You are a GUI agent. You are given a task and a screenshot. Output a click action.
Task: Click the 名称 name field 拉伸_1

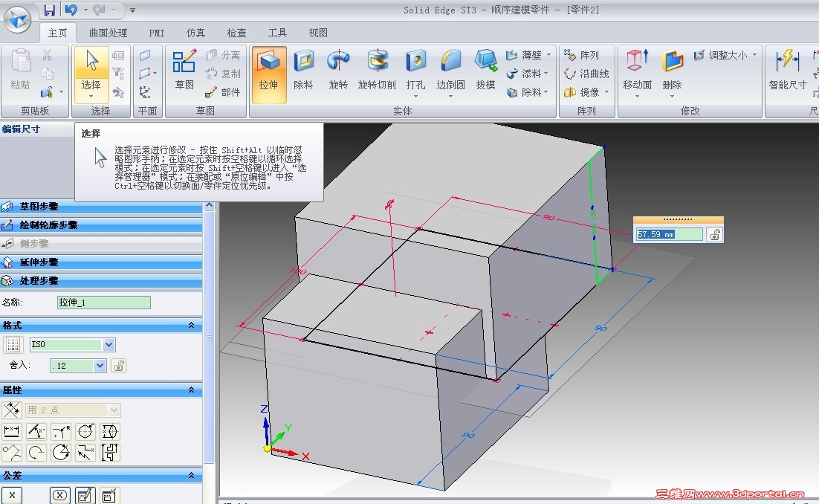104,303
